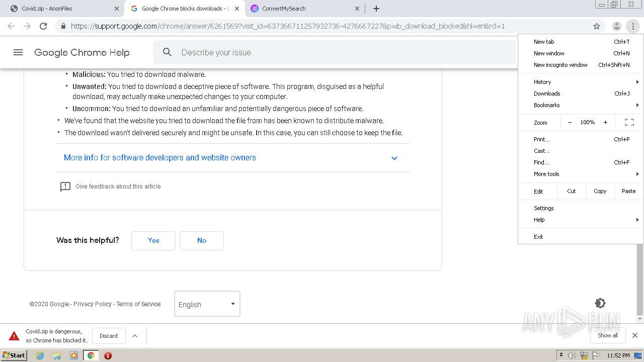Choose Find from the menu
Viewport: 644px width, 362px height.
581,162
